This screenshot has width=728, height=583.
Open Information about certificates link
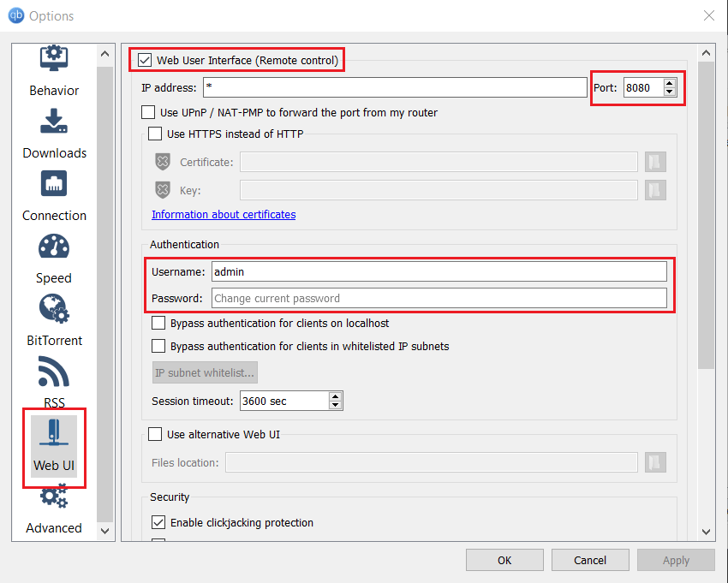click(x=223, y=214)
